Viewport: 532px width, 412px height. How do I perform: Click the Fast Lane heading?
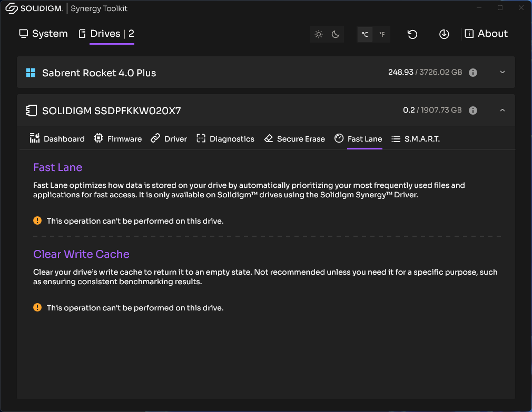pos(58,167)
